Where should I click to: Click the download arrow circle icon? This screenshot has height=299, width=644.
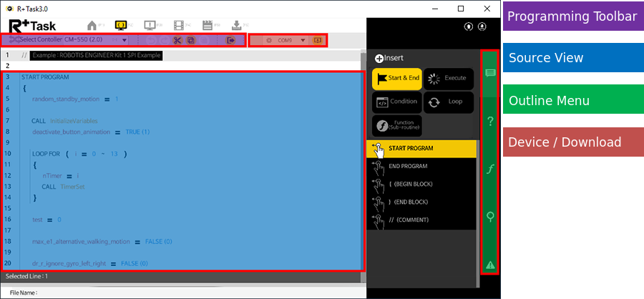click(482, 26)
